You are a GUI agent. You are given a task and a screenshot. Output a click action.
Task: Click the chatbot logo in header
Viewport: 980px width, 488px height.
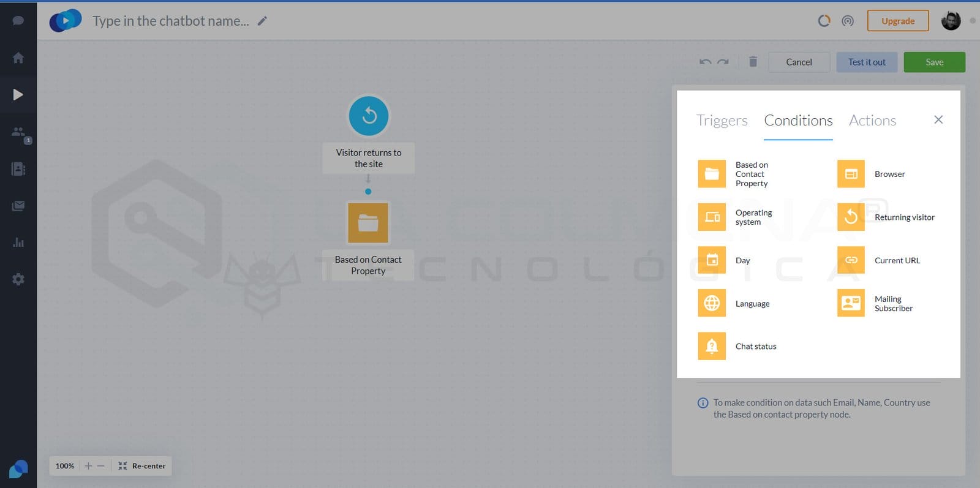(x=66, y=21)
